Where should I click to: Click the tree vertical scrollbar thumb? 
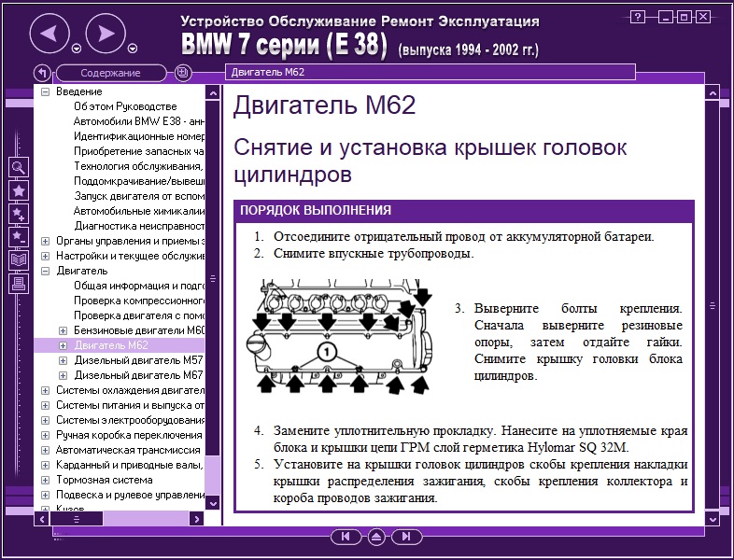[213, 278]
